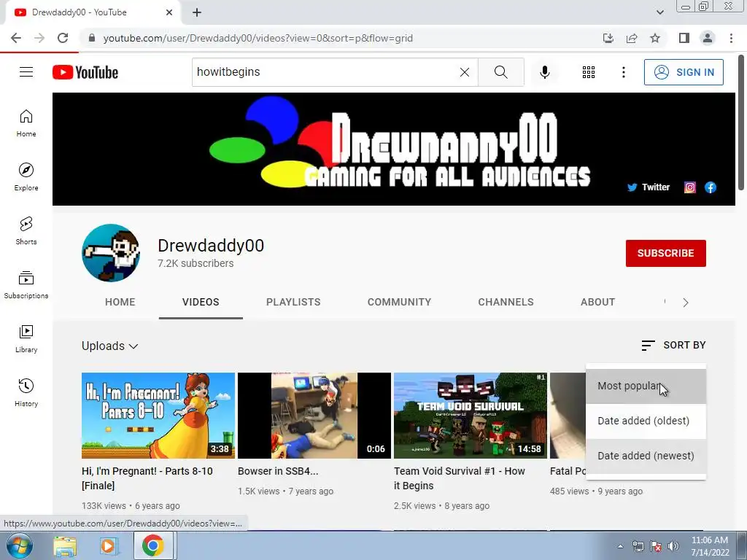Open the channel's Facebook icon link
This screenshot has height=560, width=747.
[711, 187]
